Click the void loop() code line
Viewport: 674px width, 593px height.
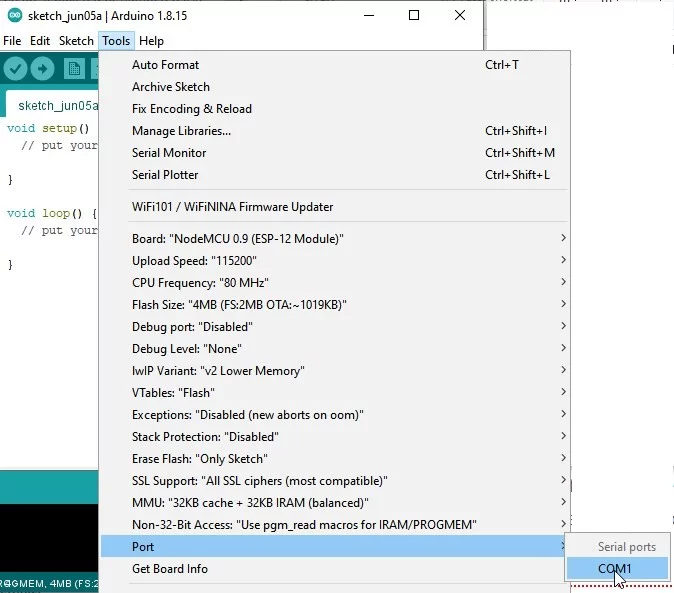click(x=52, y=213)
